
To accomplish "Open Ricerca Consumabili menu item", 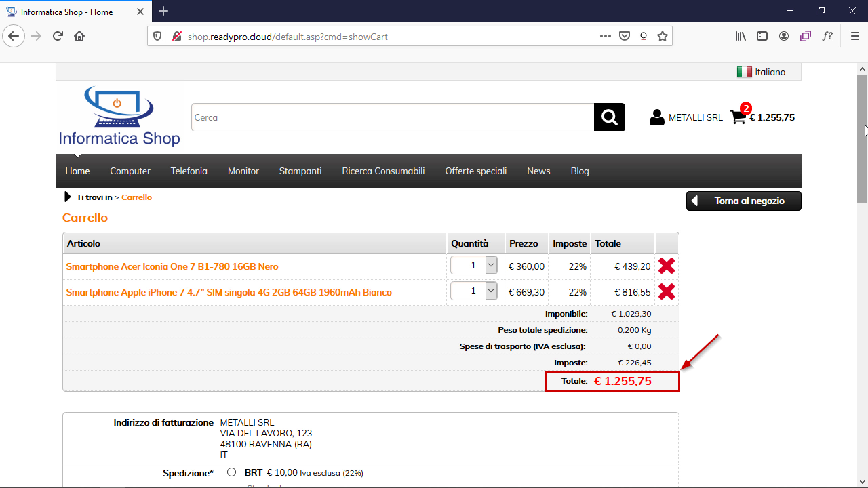I will 383,171.
